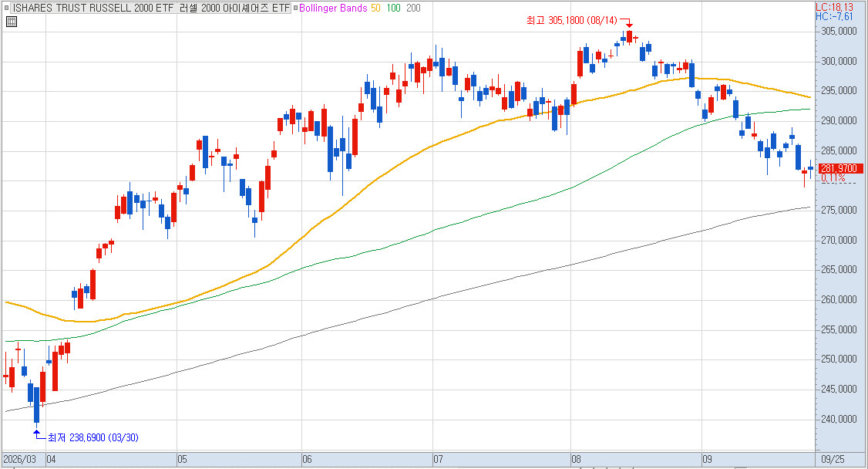Screen dimensions: 868x469
Task: Click the red arrow at the 08/14 high
Action: click(626, 22)
